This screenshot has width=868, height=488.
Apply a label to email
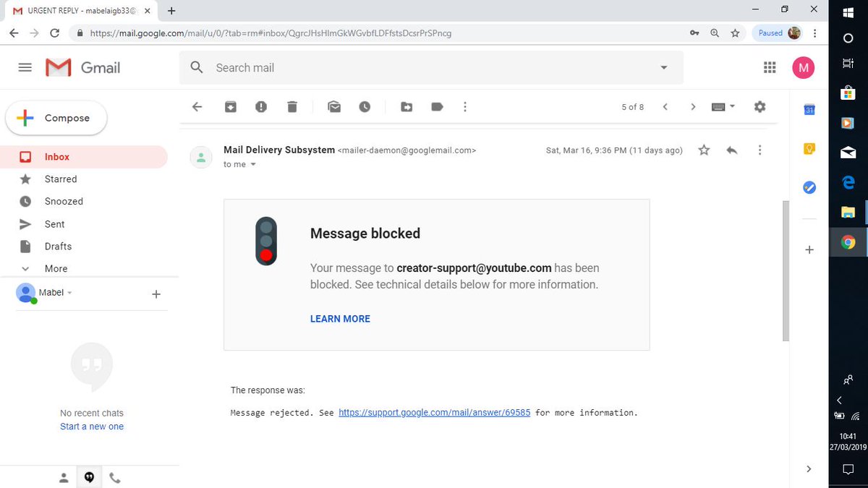(437, 106)
